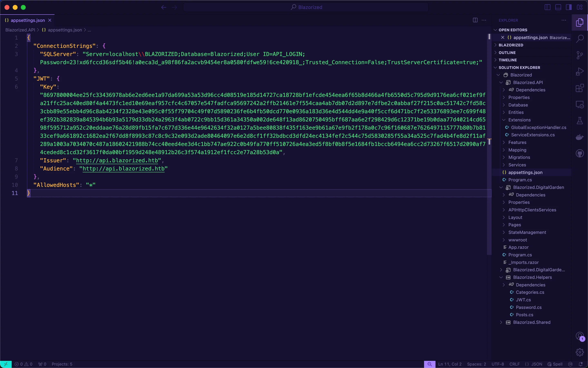The height and width of the screenshot is (368, 588).
Task: Toggle the Secondary Side Bar layout button
Action: pos(569,7)
